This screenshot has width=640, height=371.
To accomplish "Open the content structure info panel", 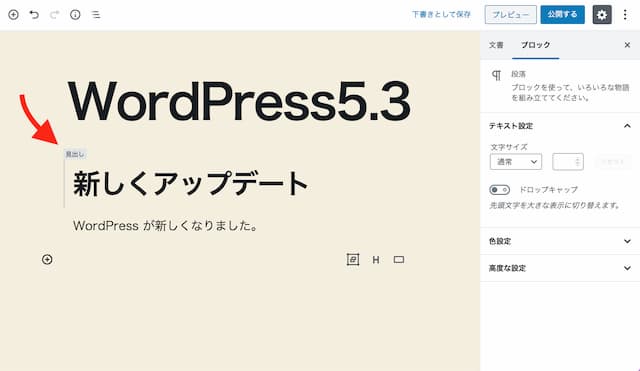I will (75, 15).
